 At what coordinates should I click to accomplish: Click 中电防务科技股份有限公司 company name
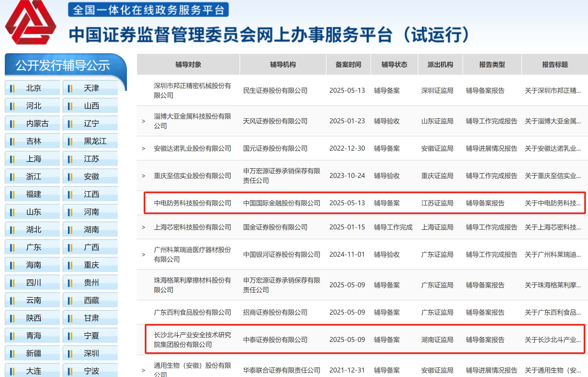(192, 203)
